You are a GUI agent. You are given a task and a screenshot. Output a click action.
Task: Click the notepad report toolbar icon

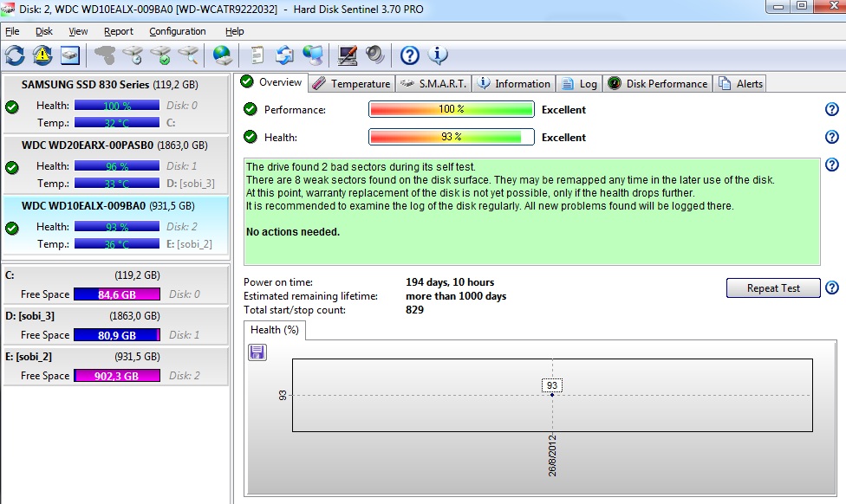257,55
